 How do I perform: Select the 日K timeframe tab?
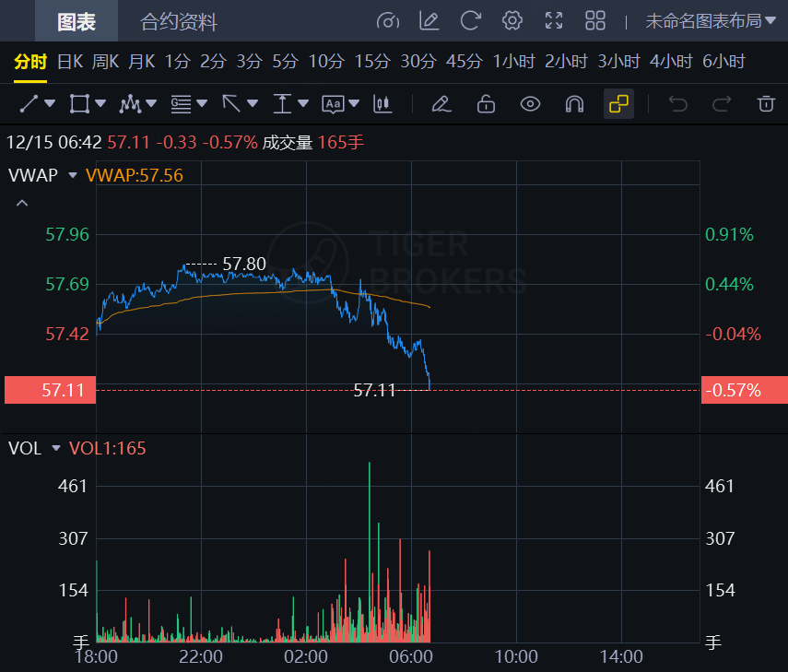[70, 62]
